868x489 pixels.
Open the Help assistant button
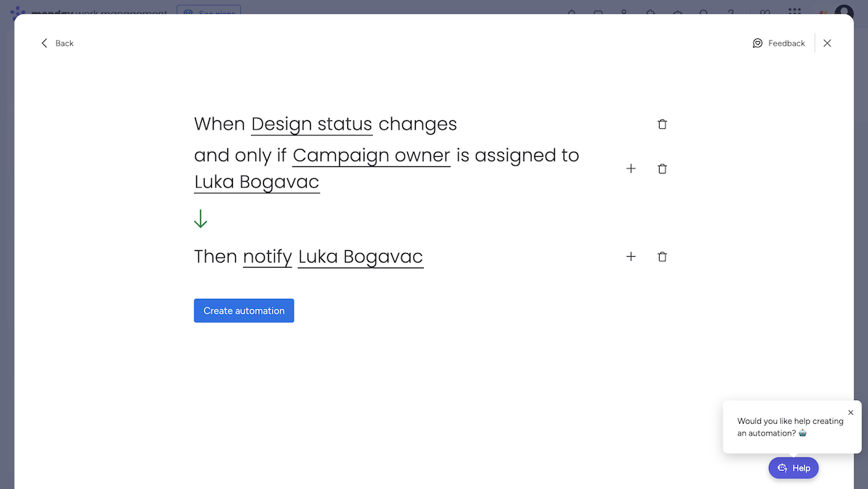point(793,468)
